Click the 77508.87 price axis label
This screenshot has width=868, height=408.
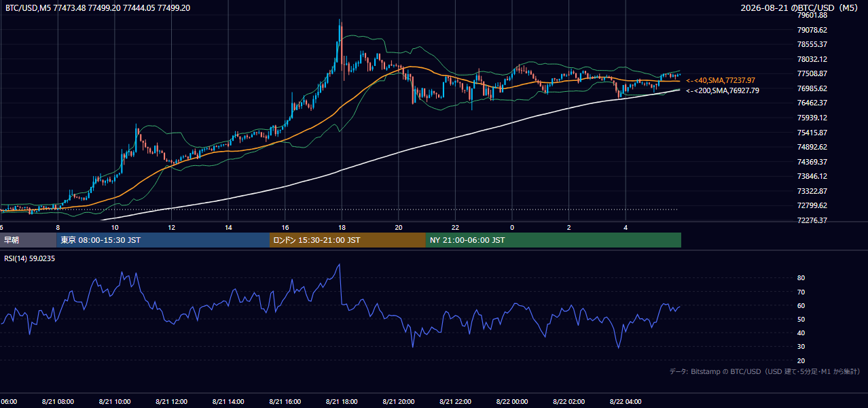click(x=812, y=73)
